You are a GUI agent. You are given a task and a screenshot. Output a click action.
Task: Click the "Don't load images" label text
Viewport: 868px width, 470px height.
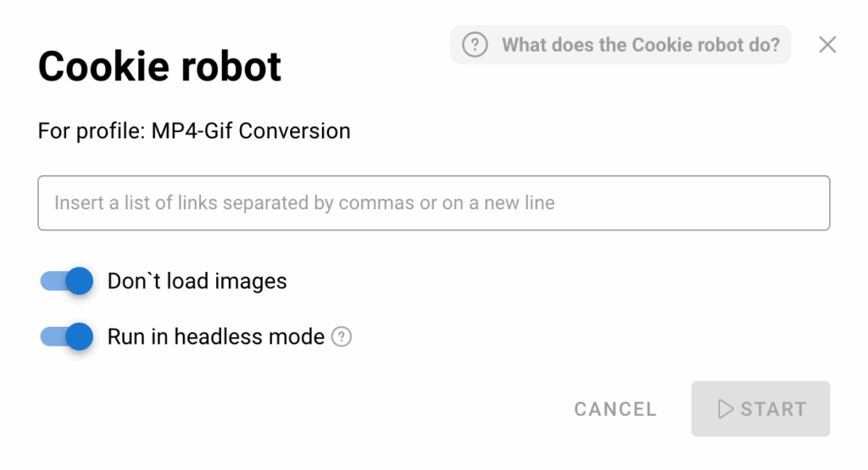[x=197, y=281]
